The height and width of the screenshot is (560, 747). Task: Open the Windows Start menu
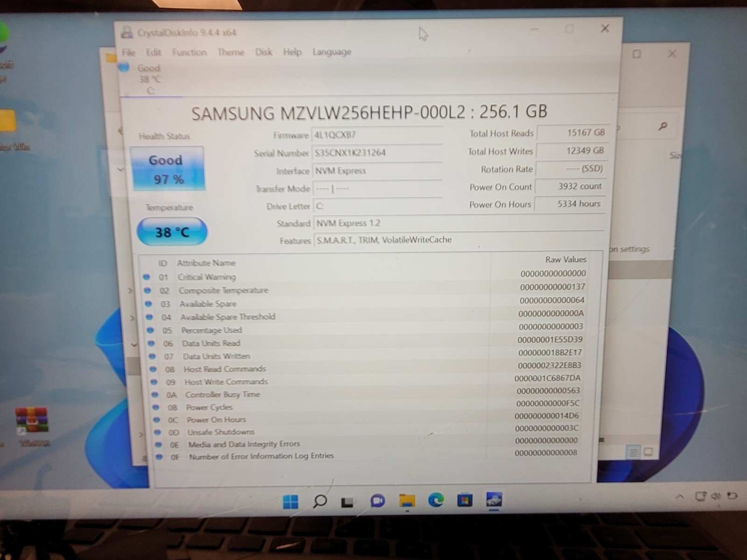click(x=290, y=502)
